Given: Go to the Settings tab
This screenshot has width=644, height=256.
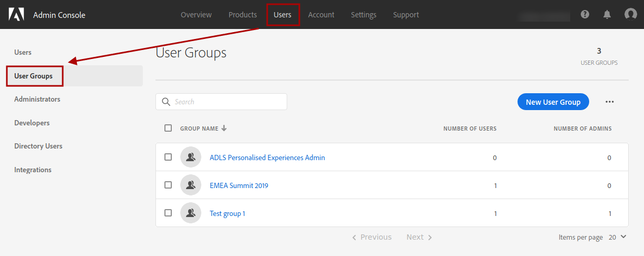Looking at the screenshot, I should pyautogui.click(x=364, y=15).
